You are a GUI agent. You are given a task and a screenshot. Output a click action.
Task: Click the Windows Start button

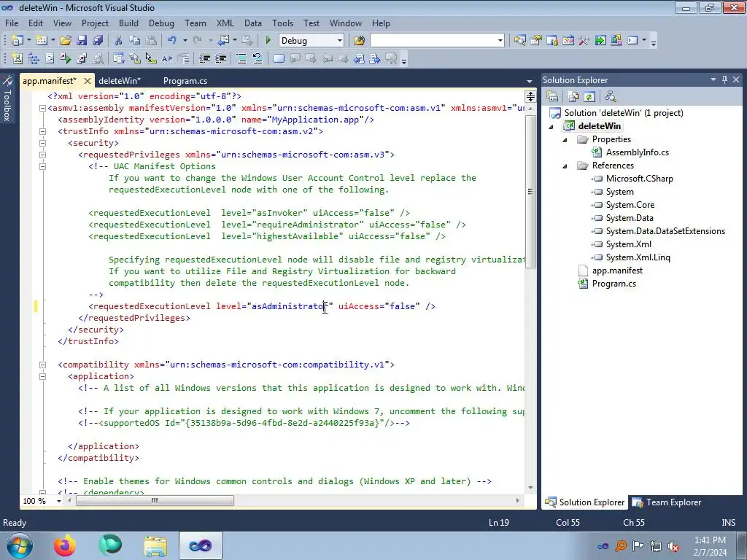coord(18,545)
